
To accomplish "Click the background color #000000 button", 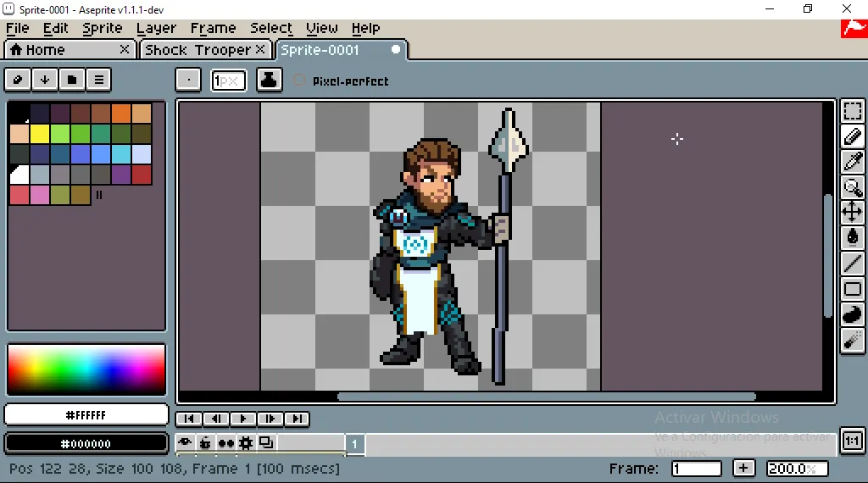I will coord(86,444).
